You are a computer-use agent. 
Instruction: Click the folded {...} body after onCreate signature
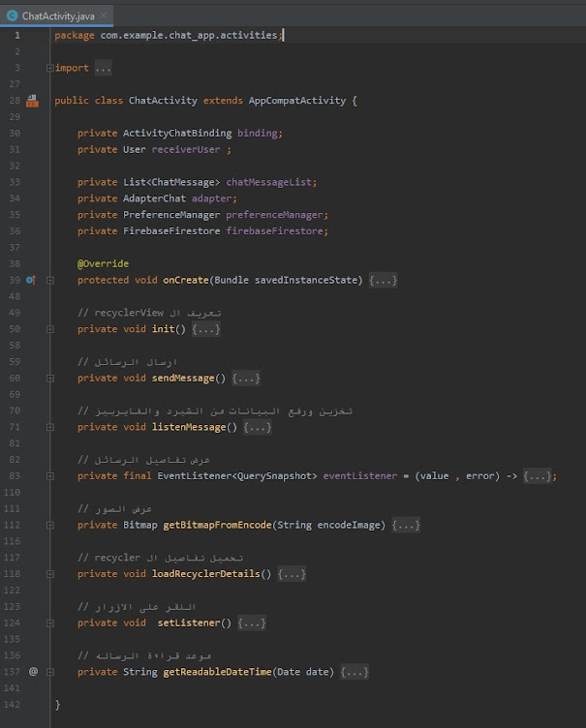pyautogui.click(x=383, y=280)
